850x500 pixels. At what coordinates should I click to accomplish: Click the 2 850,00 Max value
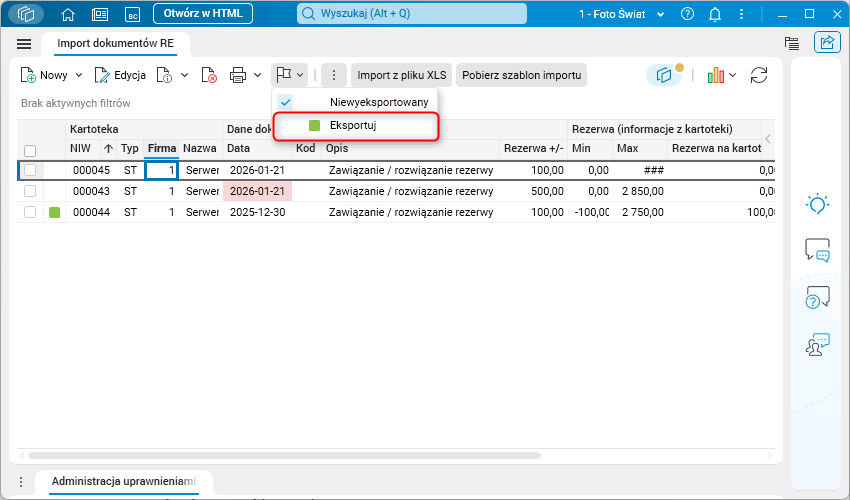642,191
